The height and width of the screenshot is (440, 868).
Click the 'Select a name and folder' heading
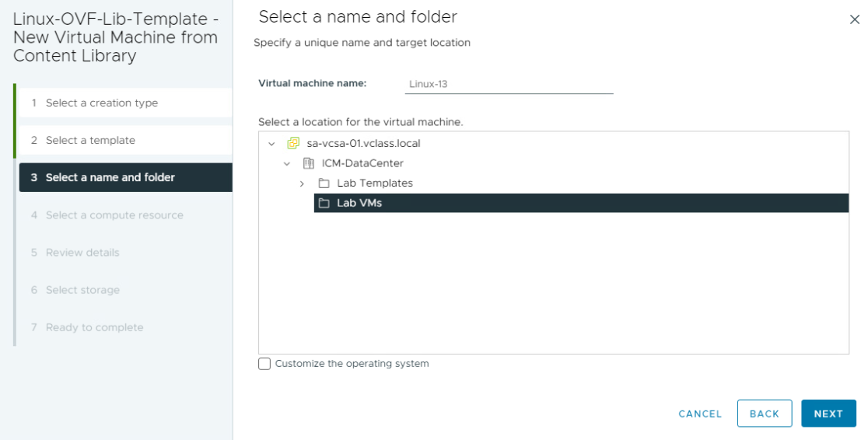pos(358,17)
